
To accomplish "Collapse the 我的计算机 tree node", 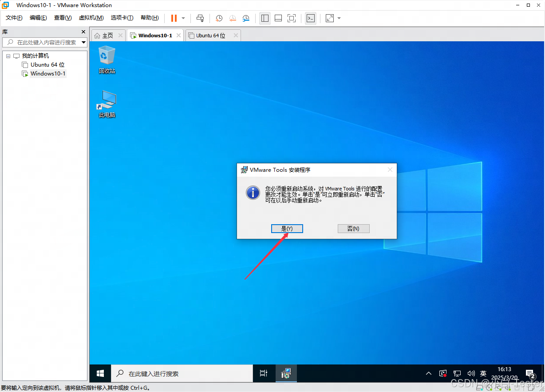I will coord(8,56).
